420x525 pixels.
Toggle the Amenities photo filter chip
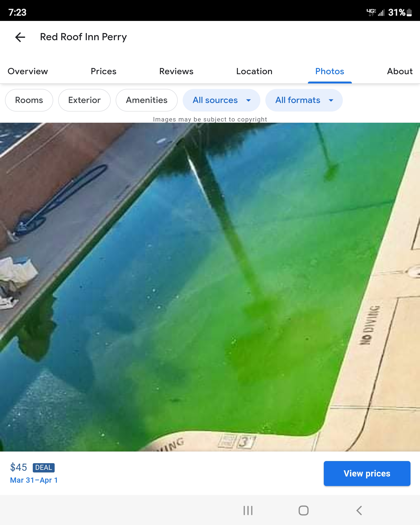tap(147, 100)
